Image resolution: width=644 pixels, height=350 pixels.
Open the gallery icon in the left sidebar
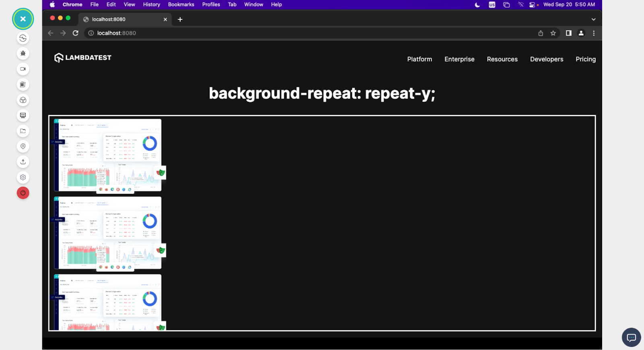(x=23, y=84)
